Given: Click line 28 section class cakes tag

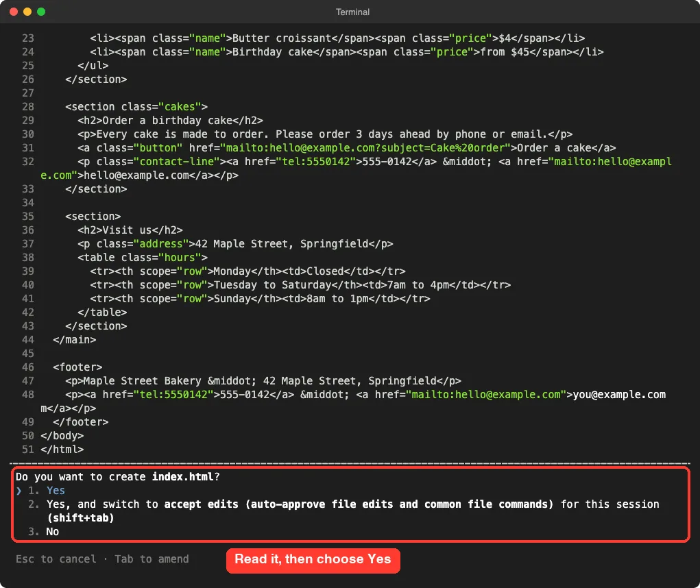Looking at the screenshot, I should 136,107.
